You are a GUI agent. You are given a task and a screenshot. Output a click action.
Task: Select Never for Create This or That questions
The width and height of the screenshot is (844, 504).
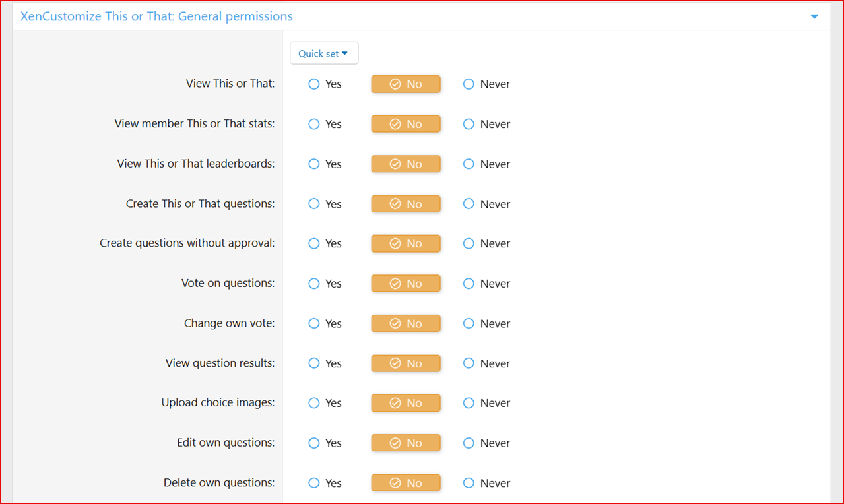click(486, 204)
